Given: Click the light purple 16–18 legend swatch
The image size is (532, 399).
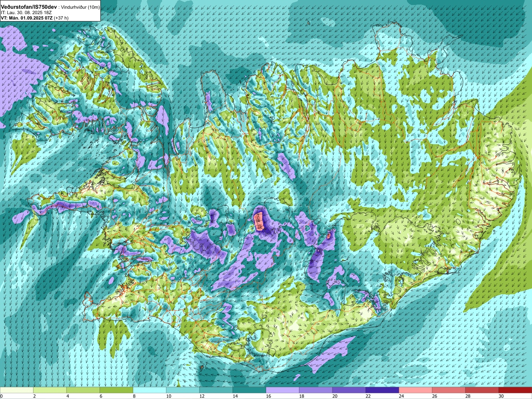Looking at the screenshot, I should pos(283,390).
